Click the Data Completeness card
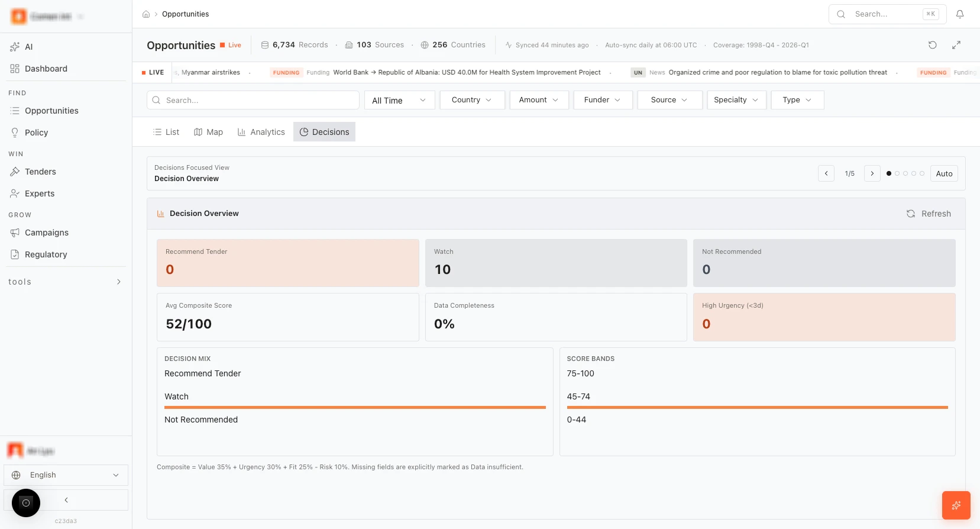This screenshot has width=980, height=529. pyautogui.click(x=556, y=317)
